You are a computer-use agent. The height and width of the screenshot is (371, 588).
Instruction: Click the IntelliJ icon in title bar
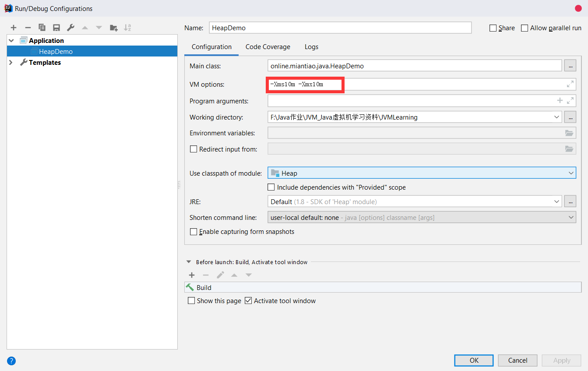[8, 8]
